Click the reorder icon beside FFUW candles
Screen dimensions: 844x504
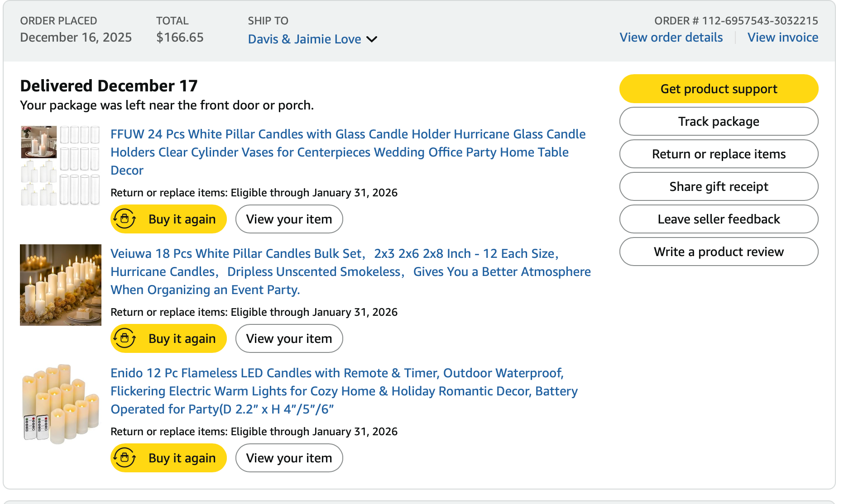(125, 219)
